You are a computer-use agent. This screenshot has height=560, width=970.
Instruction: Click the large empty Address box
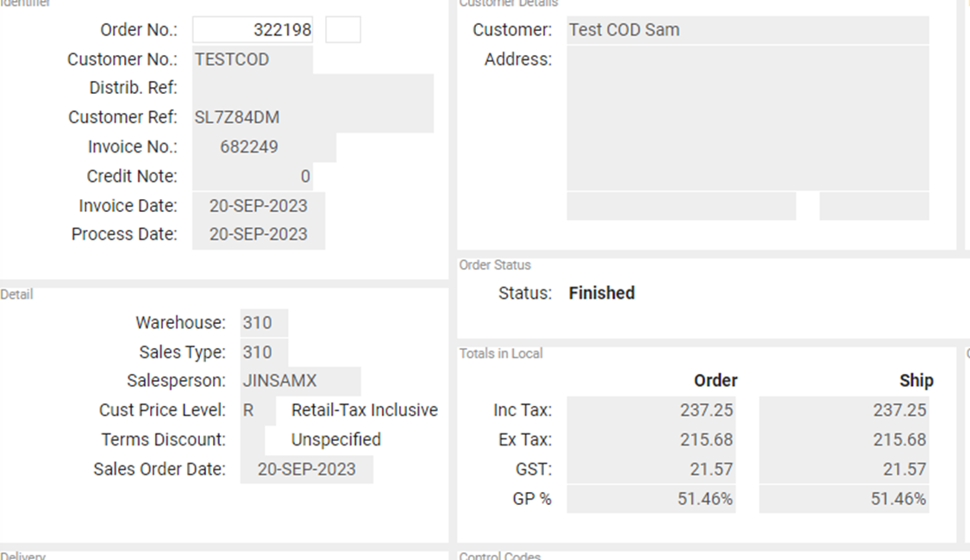(748, 117)
